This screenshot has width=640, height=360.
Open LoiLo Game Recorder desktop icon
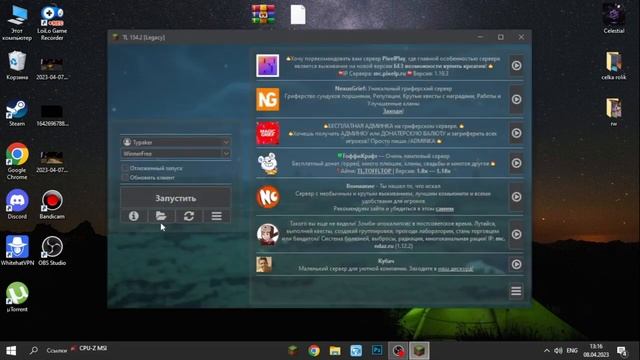pos(52,23)
